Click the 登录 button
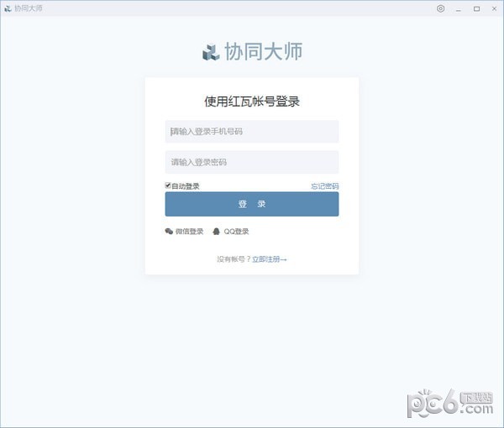This screenshot has height=428, width=504. point(252,204)
